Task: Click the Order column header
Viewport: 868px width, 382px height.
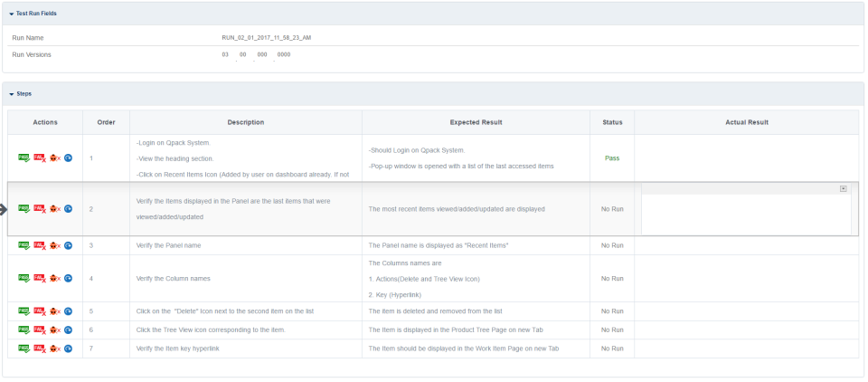Action: click(107, 122)
